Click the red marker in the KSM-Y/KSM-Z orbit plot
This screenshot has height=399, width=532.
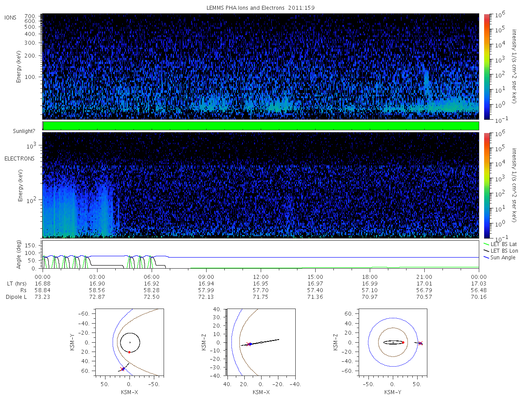point(403,342)
